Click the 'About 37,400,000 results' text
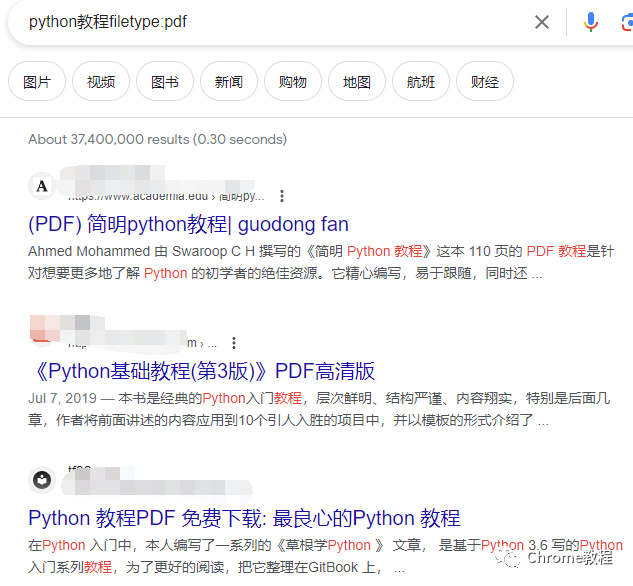The height and width of the screenshot is (586, 633). [x=157, y=139]
